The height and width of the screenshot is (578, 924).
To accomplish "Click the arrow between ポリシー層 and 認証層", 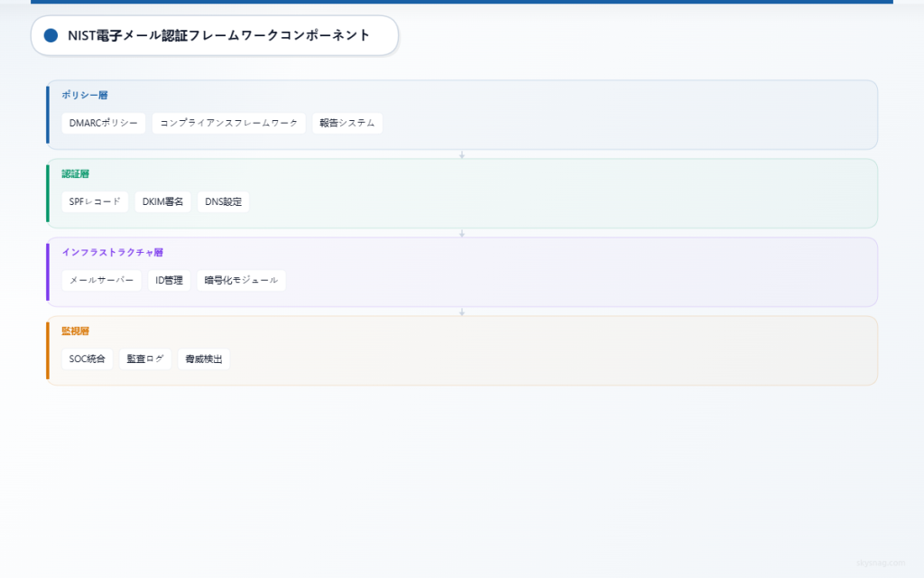I will [462, 154].
